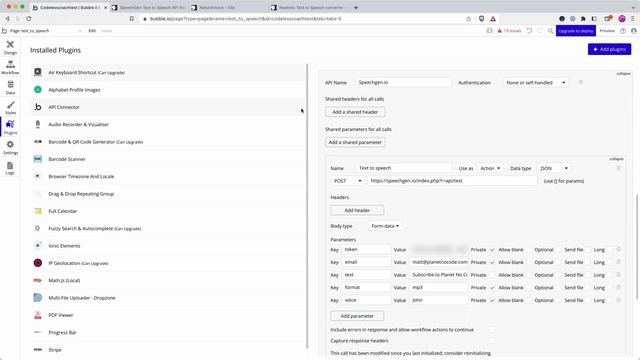Select Air Keyboard Shortcut plugin
This screenshot has height=360, width=640.
(168, 72)
